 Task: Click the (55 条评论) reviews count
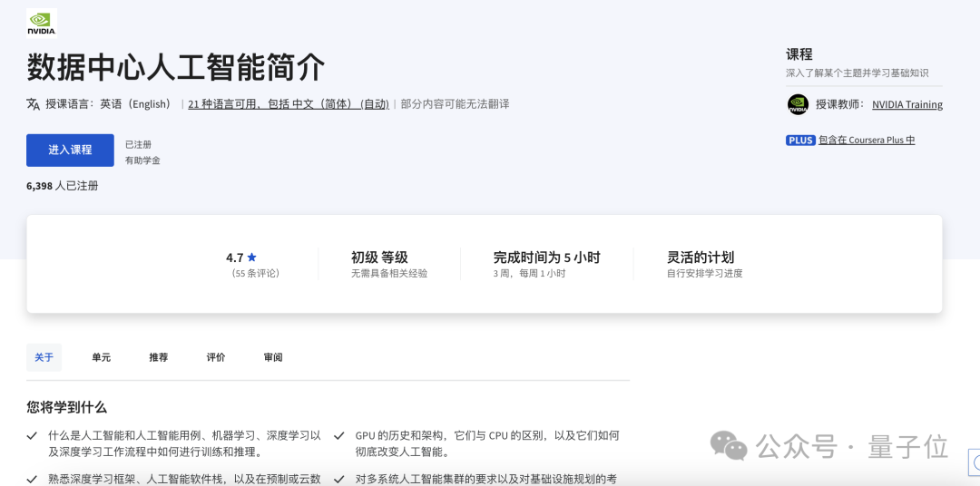(255, 273)
